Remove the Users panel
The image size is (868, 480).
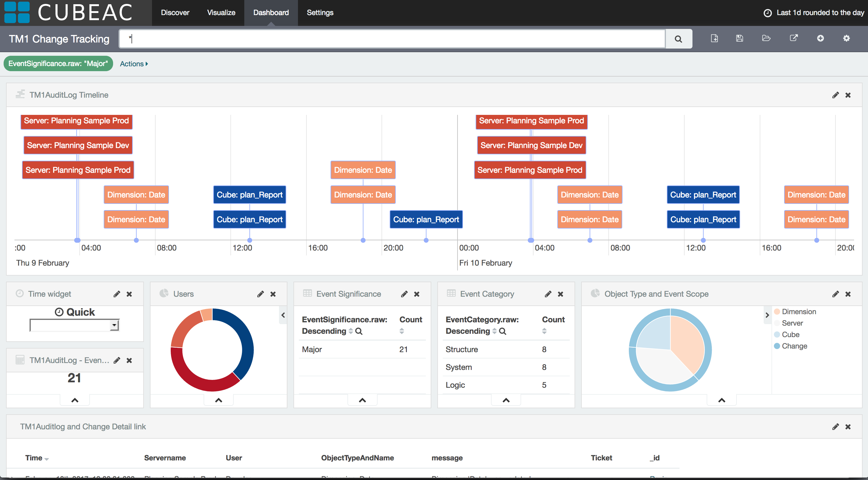(273, 294)
